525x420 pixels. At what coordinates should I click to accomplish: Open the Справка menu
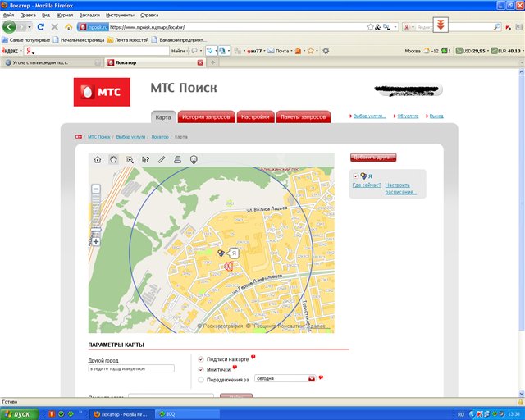(x=149, y=15)
